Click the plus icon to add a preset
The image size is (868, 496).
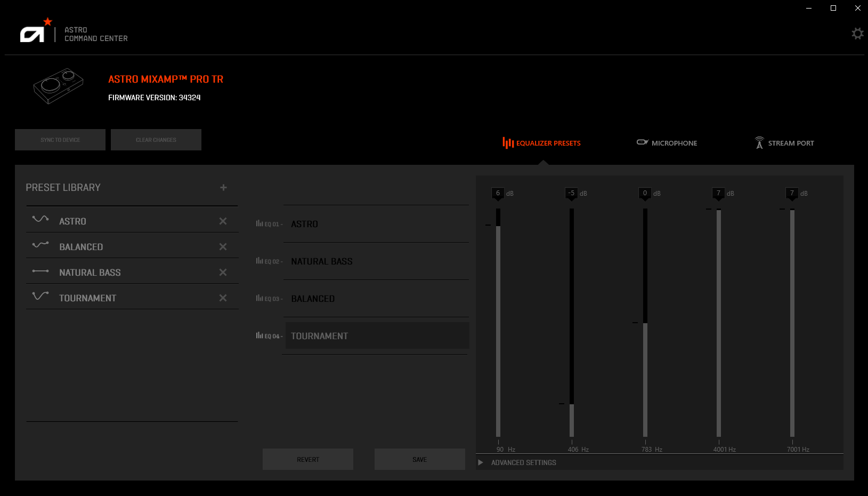tap(223, 188)
